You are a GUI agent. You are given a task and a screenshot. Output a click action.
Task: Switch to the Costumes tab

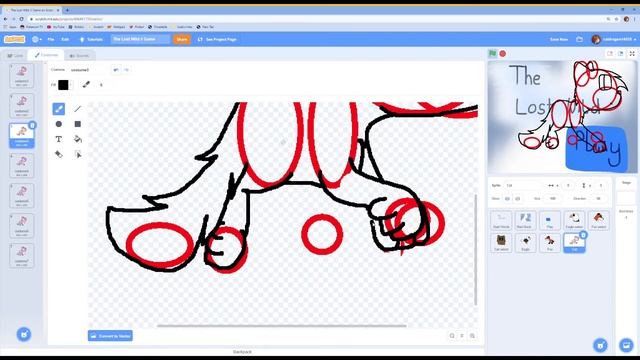click(47, 55)
